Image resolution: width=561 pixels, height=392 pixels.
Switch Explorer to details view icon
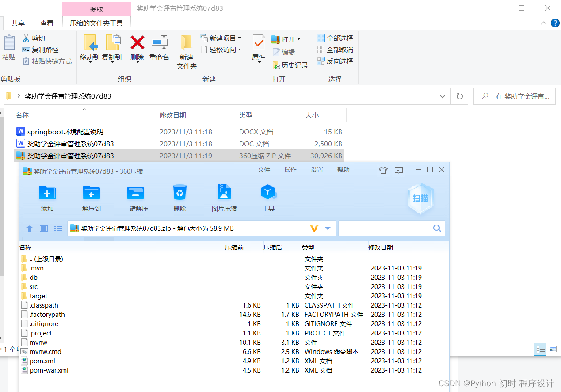click(541, 349)
